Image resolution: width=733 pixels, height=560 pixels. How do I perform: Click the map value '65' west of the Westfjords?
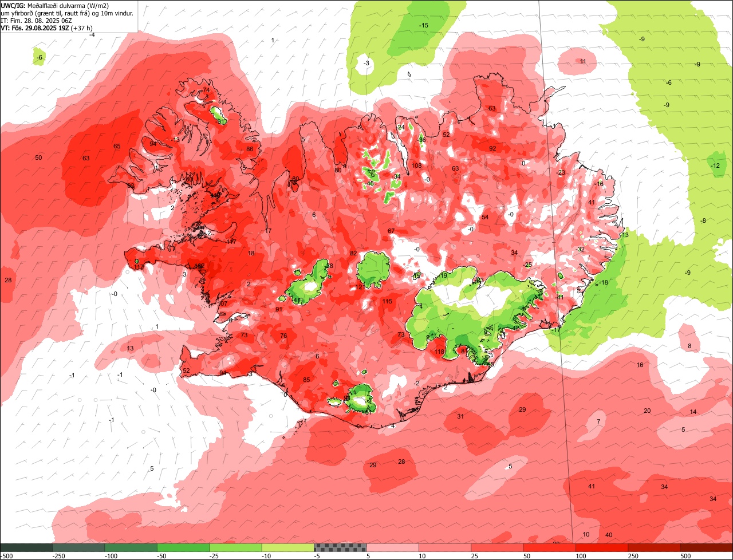pyautogui.click(x=117, y=147)
